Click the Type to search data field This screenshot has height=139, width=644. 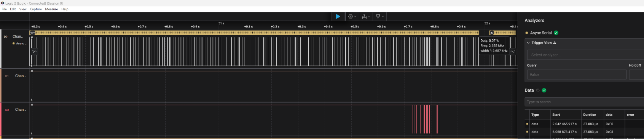(x=584, y=102)
